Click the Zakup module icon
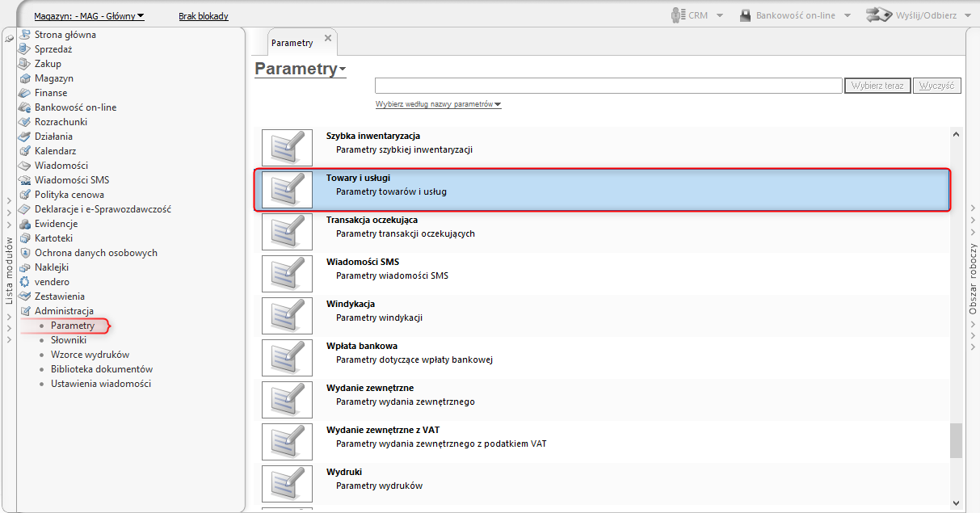The image size is (980, 513). click(x=24, y=64)
